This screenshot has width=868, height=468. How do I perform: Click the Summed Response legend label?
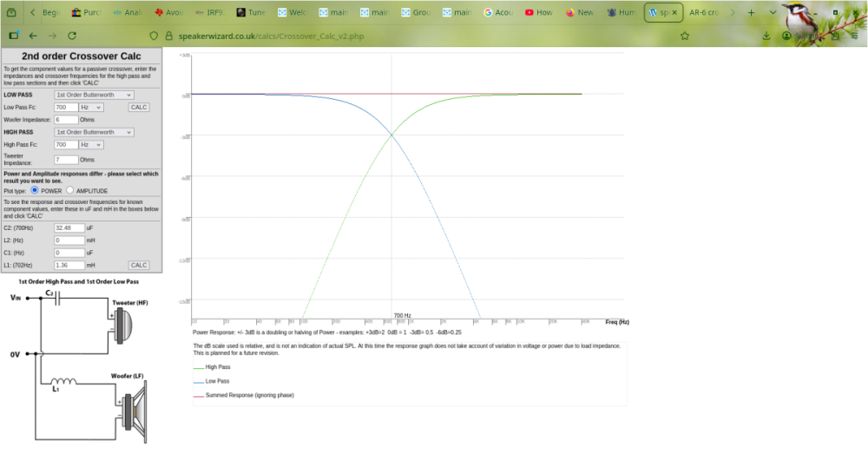coord(250,395)
